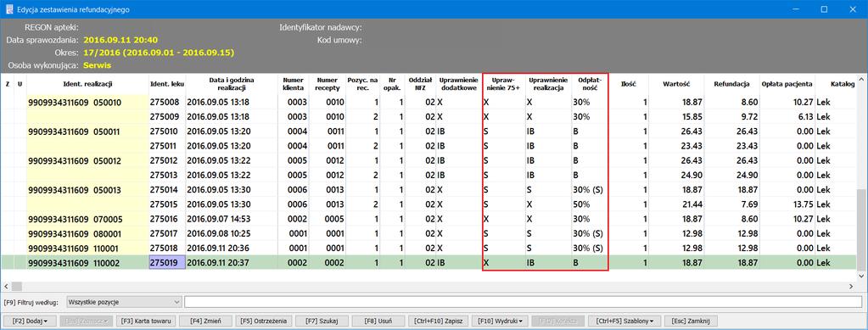Select row 9909934311609 080001

[429, 233]
